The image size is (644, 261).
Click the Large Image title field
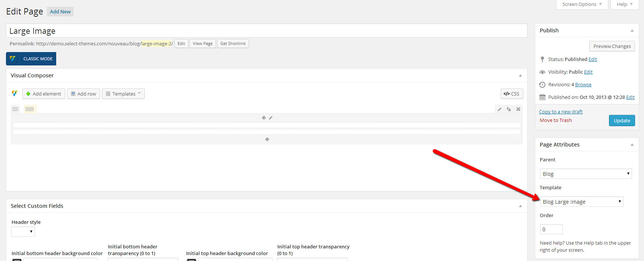(266, 31)
